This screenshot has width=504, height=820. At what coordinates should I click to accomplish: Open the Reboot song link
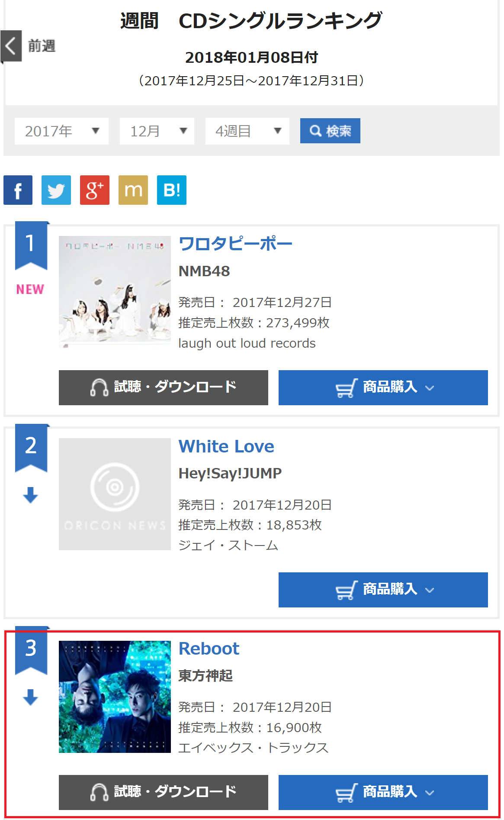[209, 649]
